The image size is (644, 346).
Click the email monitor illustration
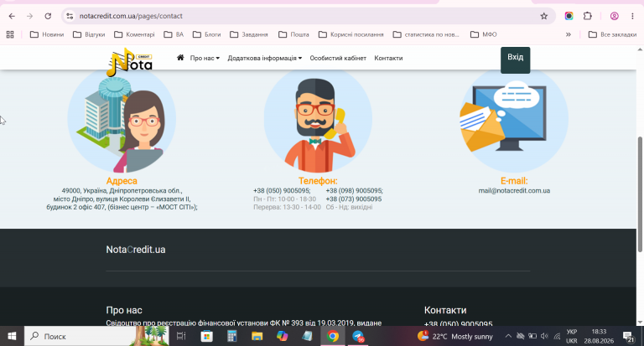514,120
